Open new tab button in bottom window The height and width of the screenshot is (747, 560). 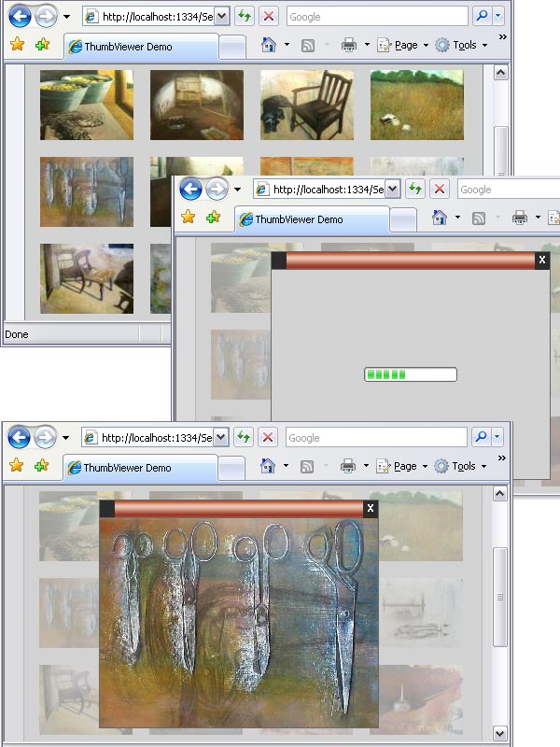(x=231, y=470)
